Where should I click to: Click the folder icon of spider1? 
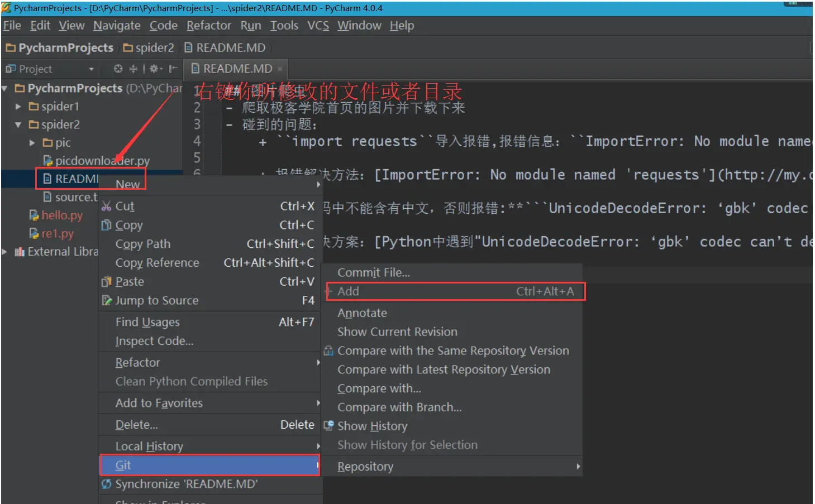[34, 106]
